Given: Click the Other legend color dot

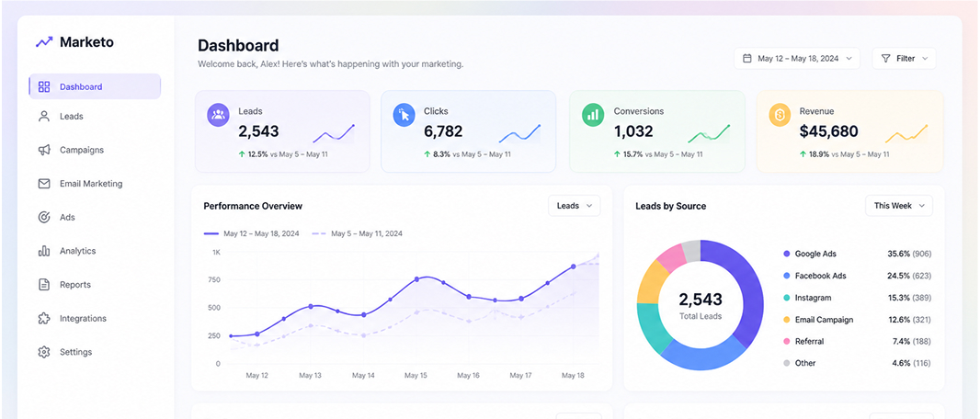Looking at the screenshot, I should pyautogui.click(x=786, y=363).
